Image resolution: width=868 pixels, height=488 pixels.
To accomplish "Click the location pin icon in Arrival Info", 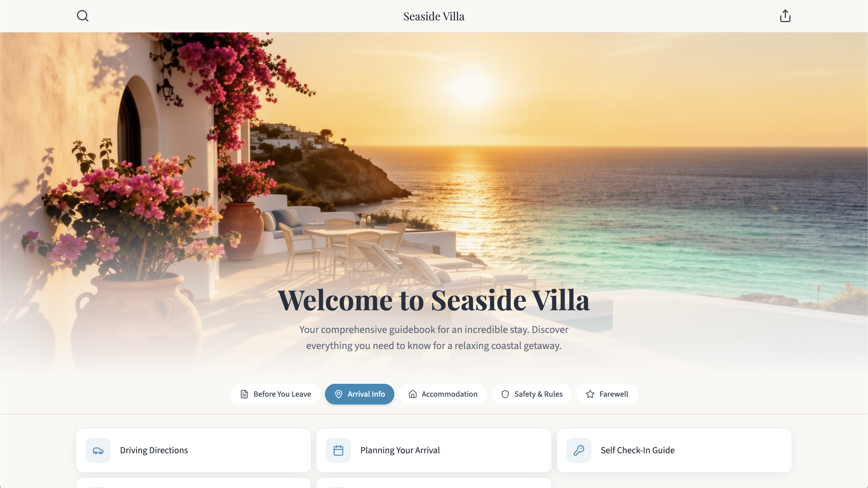I will click(x=339, y=394).
